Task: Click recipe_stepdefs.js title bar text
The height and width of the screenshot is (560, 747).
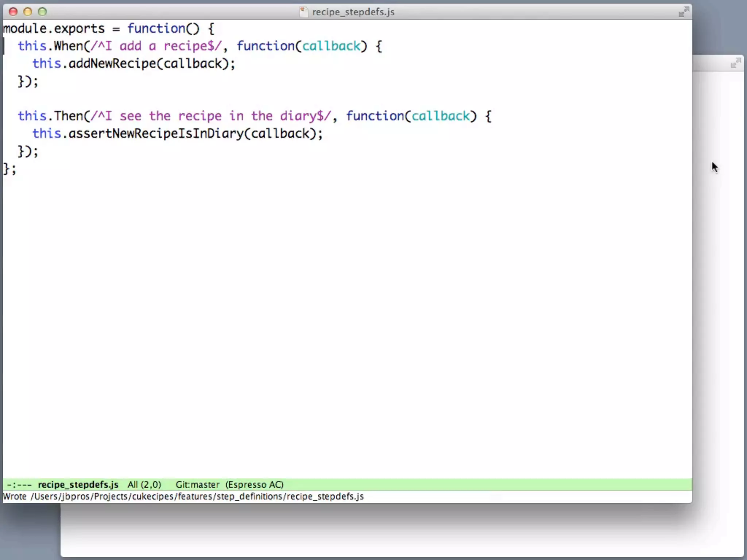Action: tap(353, 12)
